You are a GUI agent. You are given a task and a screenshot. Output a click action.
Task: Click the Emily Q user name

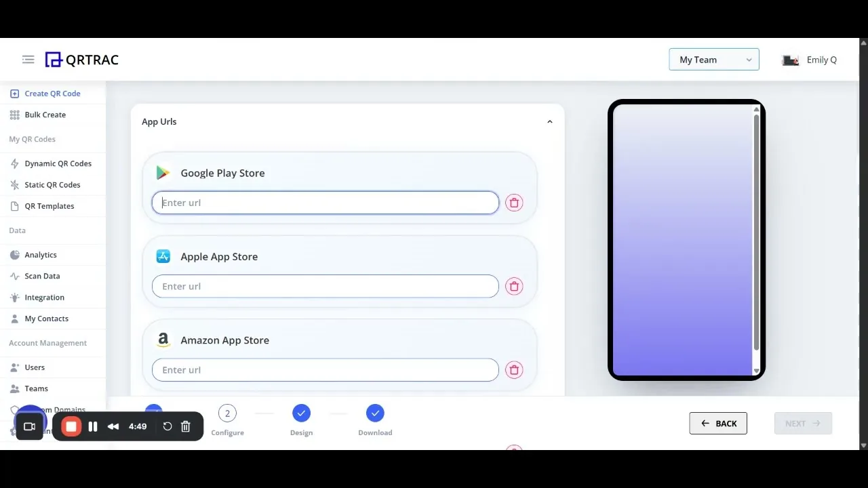821,60
